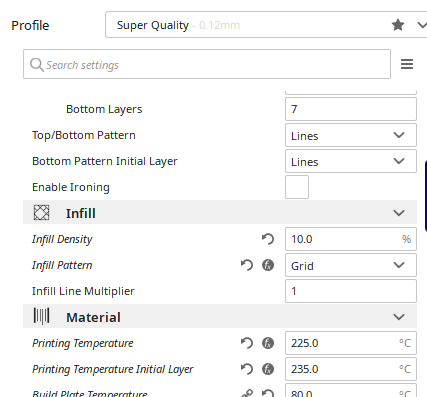Revert Printing Temperature to profile value
427x397 pixels.
point(247,343)
